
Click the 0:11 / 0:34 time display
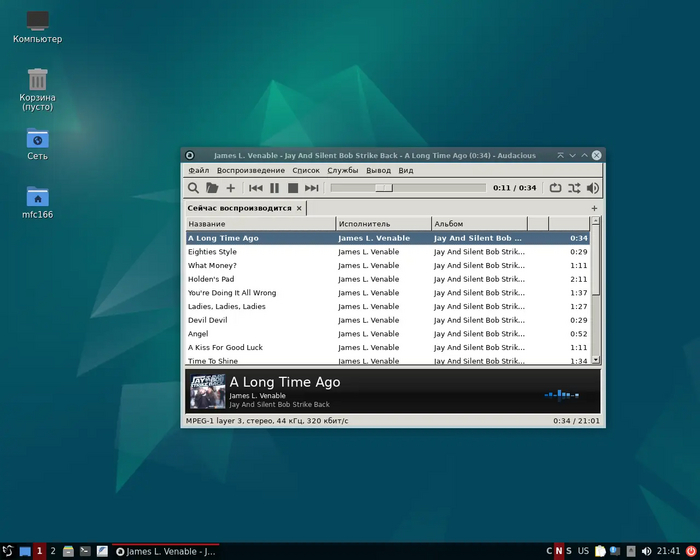tap(514, 188)
